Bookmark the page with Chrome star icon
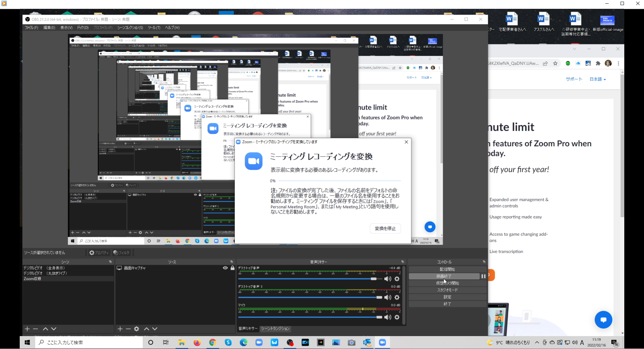The height and width of the screenshot is (349, 644). (x=555, y=63)
